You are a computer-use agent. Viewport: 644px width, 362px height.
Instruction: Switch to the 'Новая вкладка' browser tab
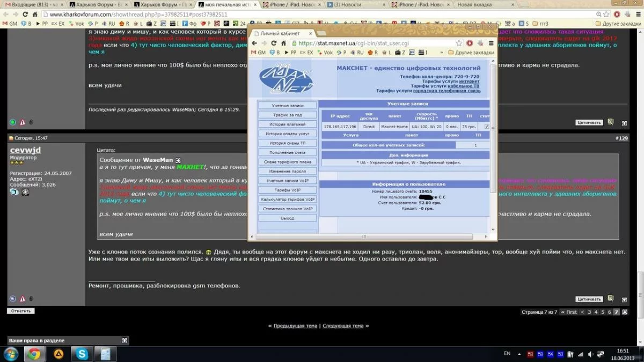pos(474,5)
